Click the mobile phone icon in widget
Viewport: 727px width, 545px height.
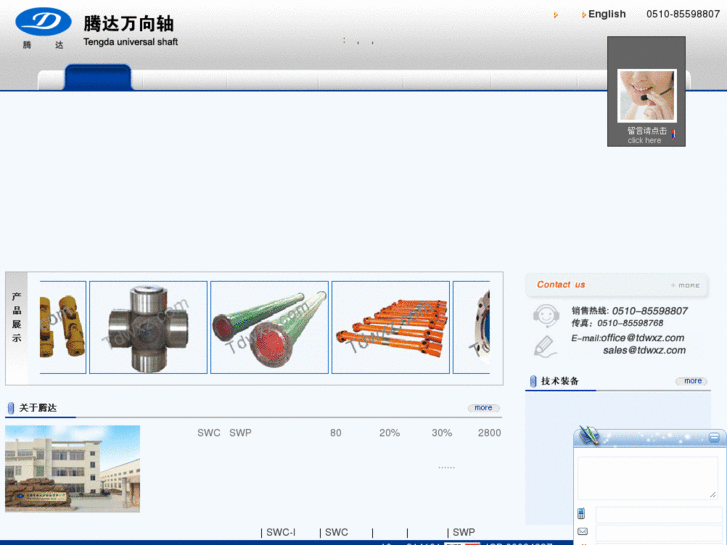coord(581,513)
